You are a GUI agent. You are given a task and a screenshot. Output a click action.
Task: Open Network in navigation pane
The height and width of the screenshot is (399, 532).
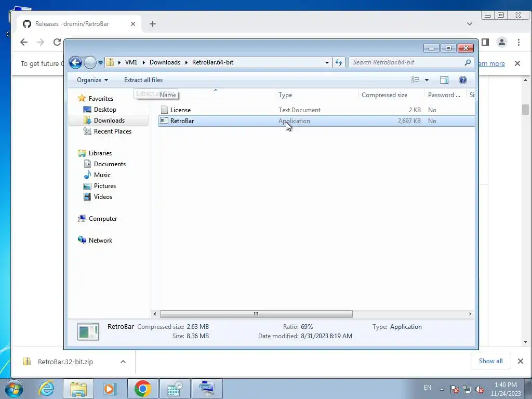click(x=100, y=240)
